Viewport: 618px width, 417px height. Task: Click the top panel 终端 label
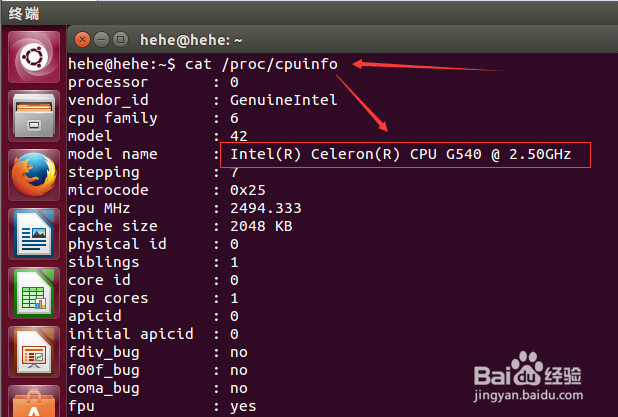pyautogui.click(x=24, y=14)
